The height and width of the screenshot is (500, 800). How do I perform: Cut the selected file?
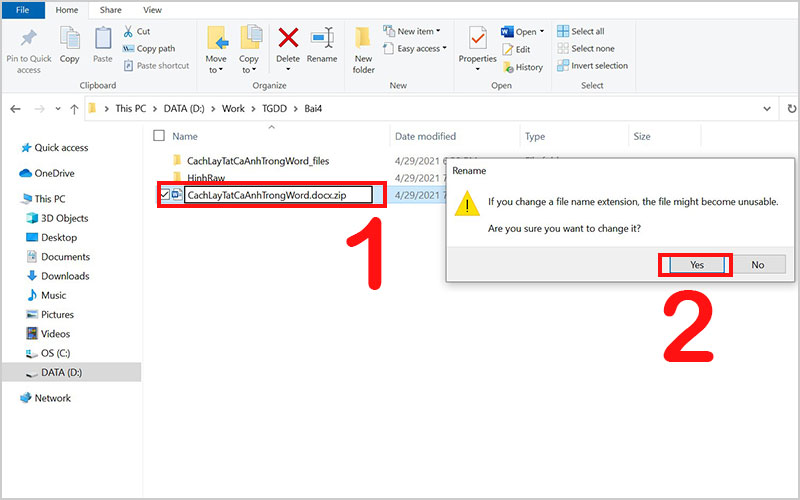tap(136, 32)
